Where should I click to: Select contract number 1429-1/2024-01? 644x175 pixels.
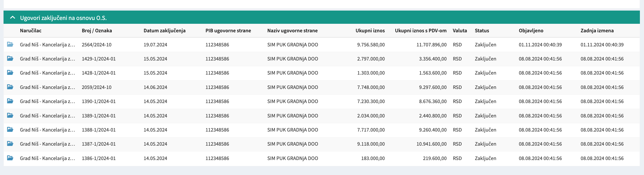pos(99,59)
